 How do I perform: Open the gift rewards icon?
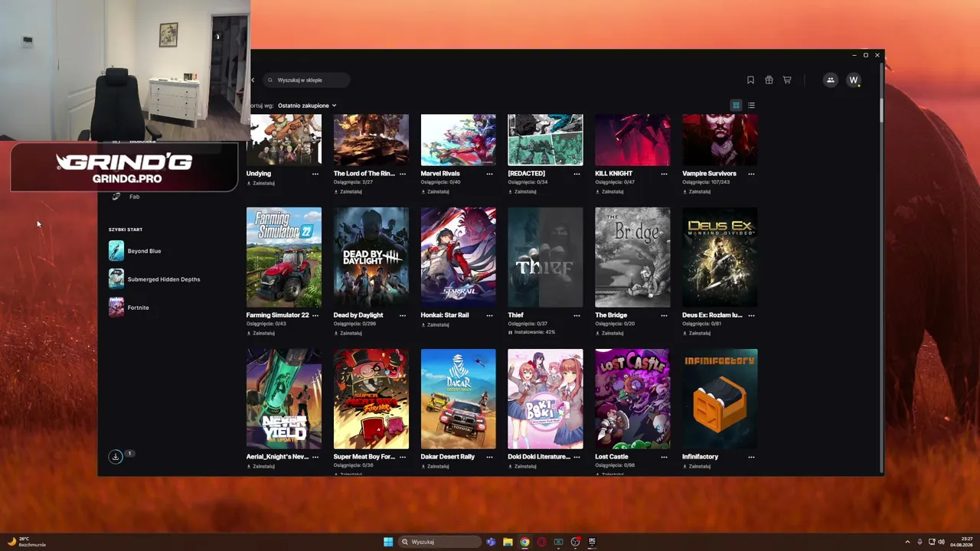(x=769, y=80)
